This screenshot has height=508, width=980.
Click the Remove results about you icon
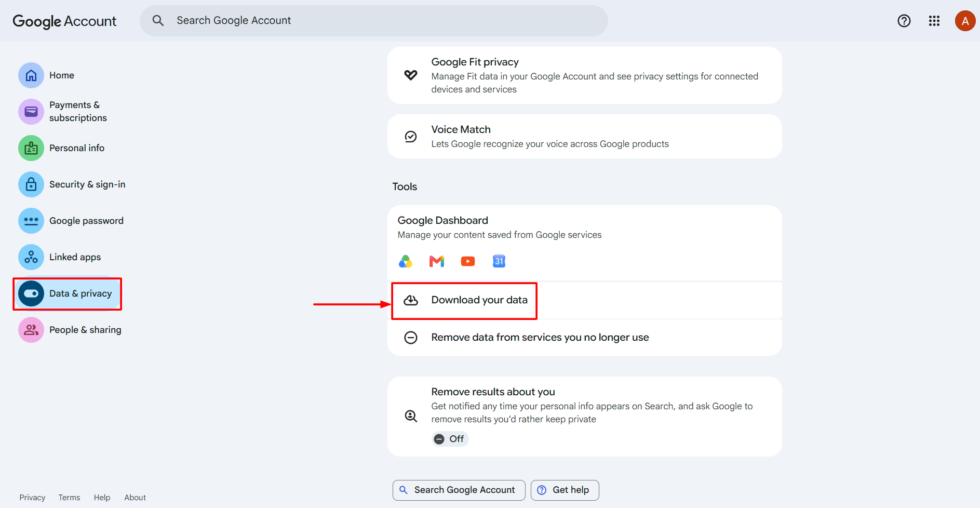point(411,416)
